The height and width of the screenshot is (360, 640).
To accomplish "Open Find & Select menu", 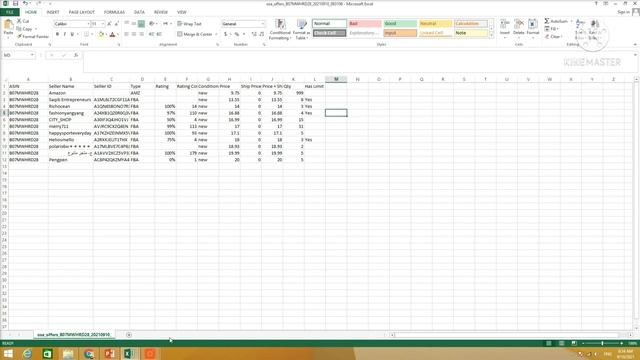I will click(x=595, y=29).
